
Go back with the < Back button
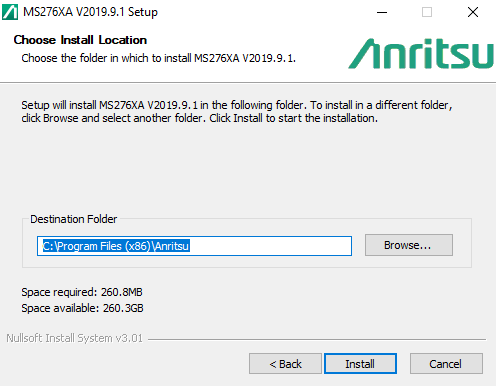285,363
